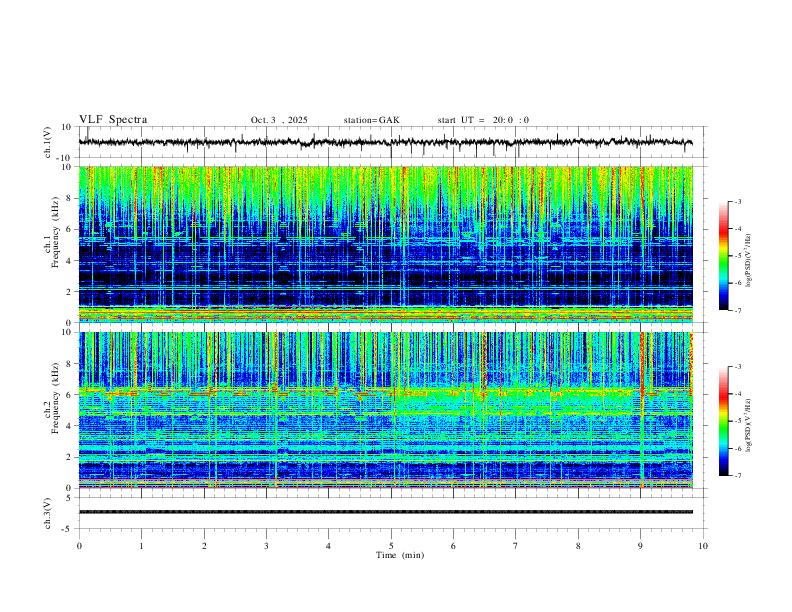Click the ch.1 frequency axis "6" tick label
This screenshot has height=612, width=792.
[x=70, y=229]
